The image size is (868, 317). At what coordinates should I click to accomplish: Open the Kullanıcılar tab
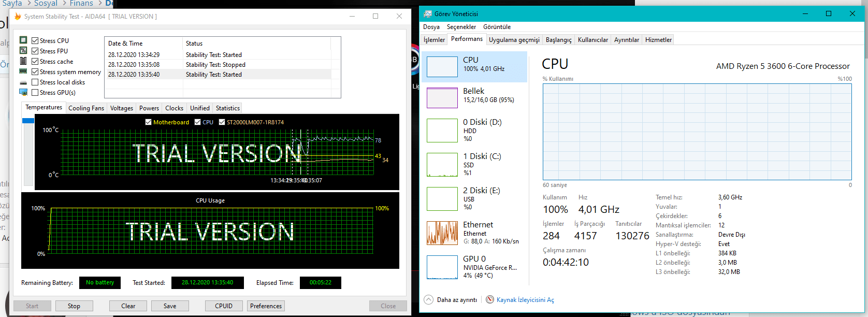(593, 40)
